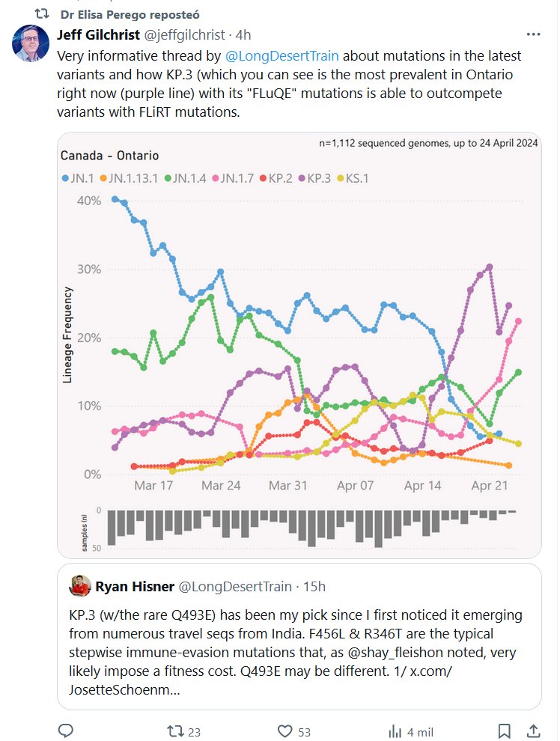Screen dimensions: 560x741
Task: Like the post with the heart icon
Action: point(285,731)
